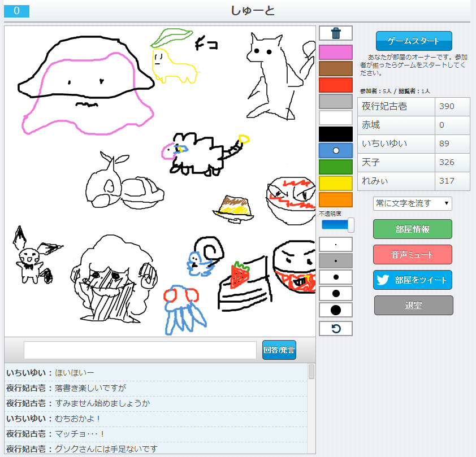Pick the gray color swatch
Image resolution: width=476 pixels, height=457 pixels.
[x=336, y=101]
